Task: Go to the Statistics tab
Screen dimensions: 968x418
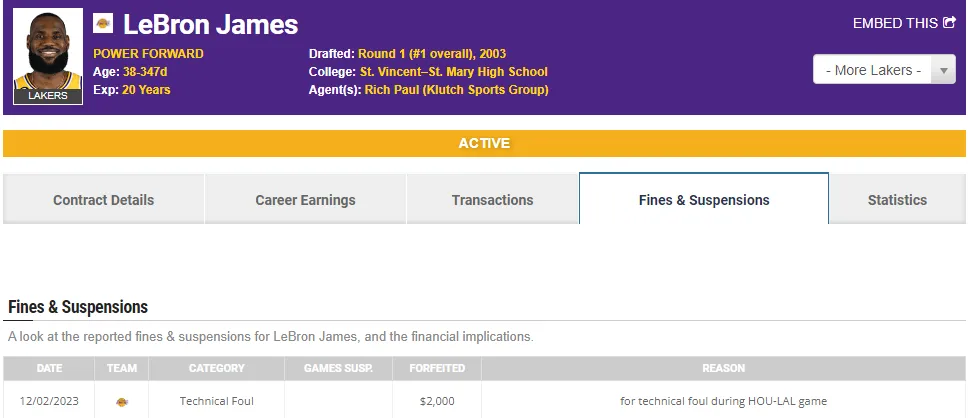Action: (x=897, y=200)
